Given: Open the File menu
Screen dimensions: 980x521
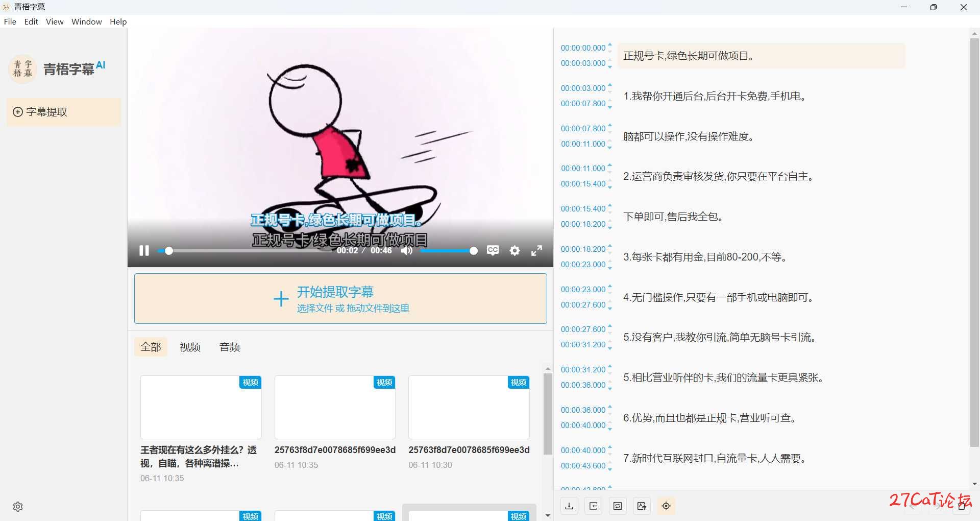Looking at the screenshot, I should [10, 21].
